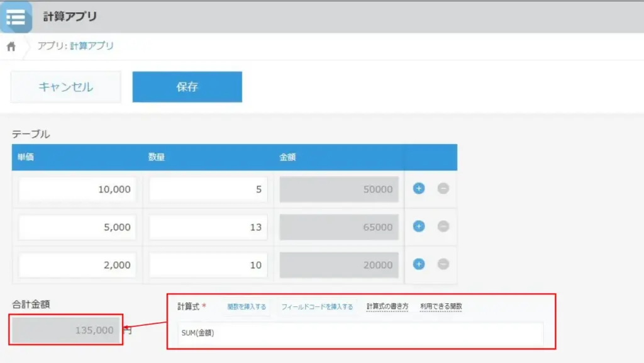Add a row below the first table row
This screenshot has height=363, width=644.
coord(418,188)
